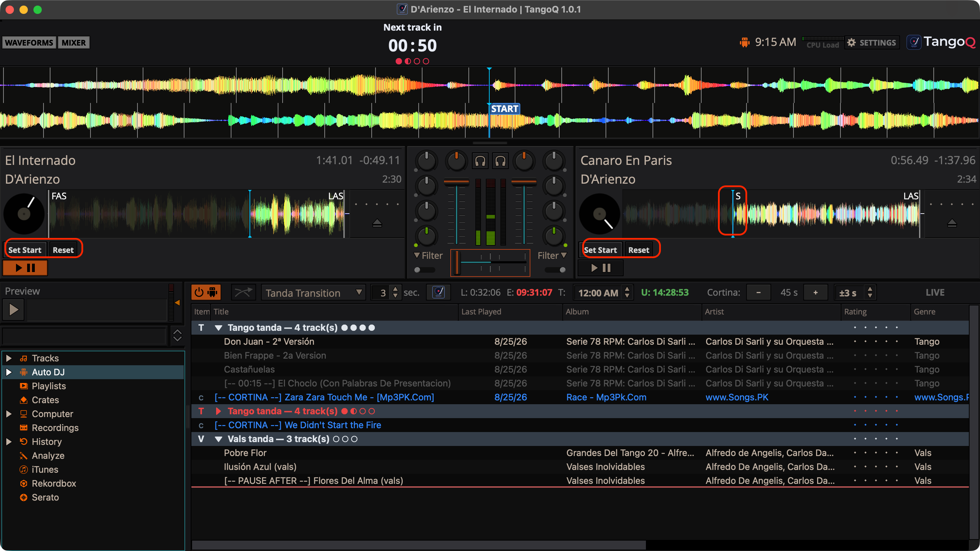980x551 pixels.
Task: Increase cortina length with plus button
Action: (x=815, y=293)
